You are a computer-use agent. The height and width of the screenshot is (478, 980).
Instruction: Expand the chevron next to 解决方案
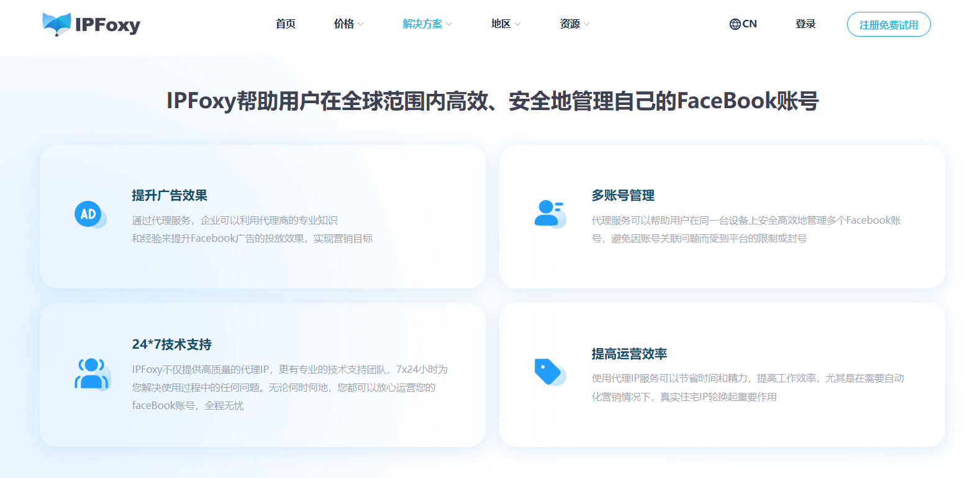tap(449, 24)
